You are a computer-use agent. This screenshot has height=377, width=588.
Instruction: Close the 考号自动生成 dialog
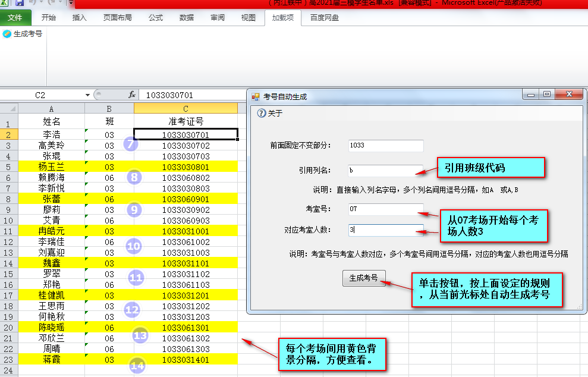tap(570, 95)
